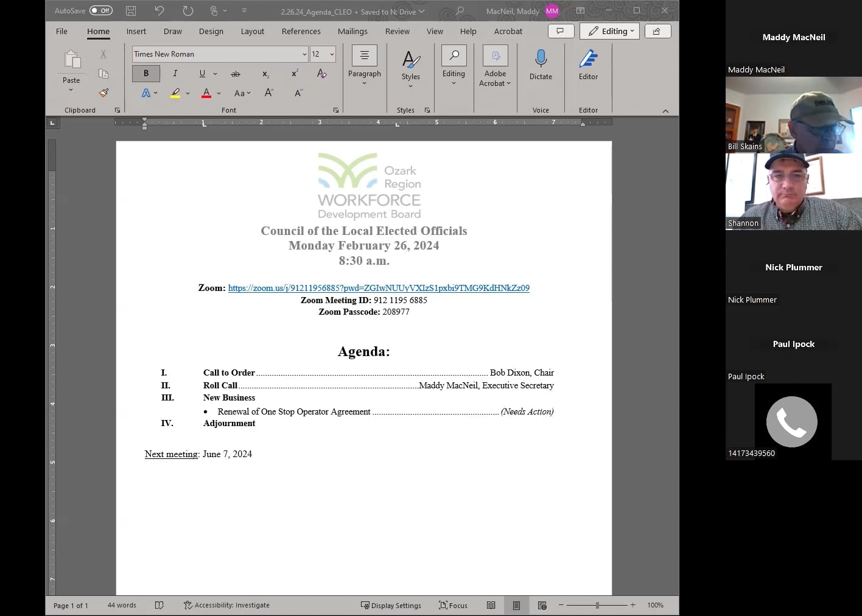Click the Clear All Formatting icon
The height and width of the screenshot is (616, 862).
point(322,74)
